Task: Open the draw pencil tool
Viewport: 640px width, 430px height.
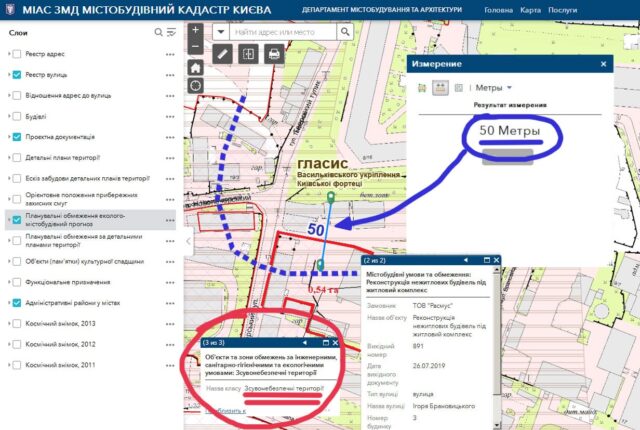Action: 223,54
